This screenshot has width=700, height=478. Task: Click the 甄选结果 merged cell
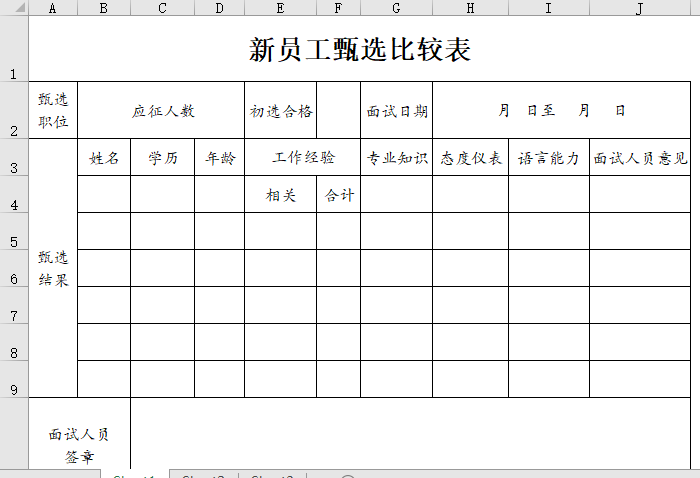coord(53,268)
